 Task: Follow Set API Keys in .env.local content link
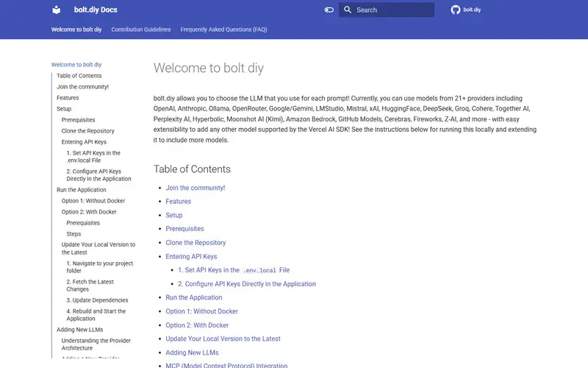(x=234, y=270)
